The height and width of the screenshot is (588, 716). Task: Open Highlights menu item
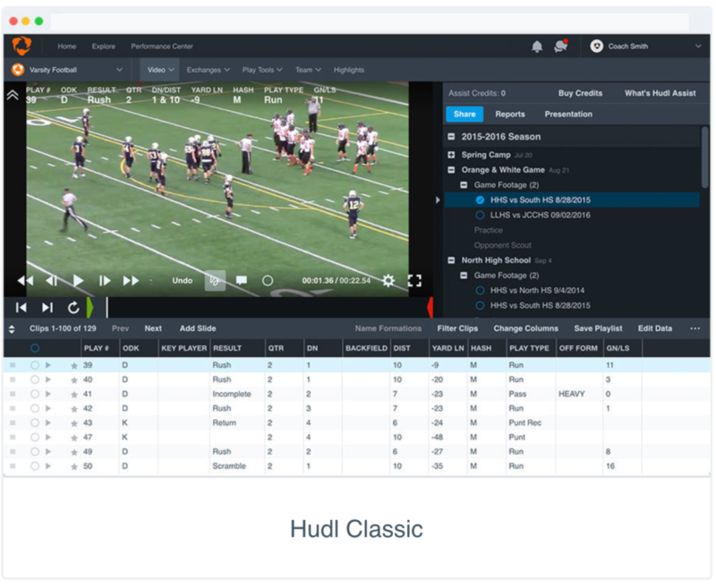349,70
